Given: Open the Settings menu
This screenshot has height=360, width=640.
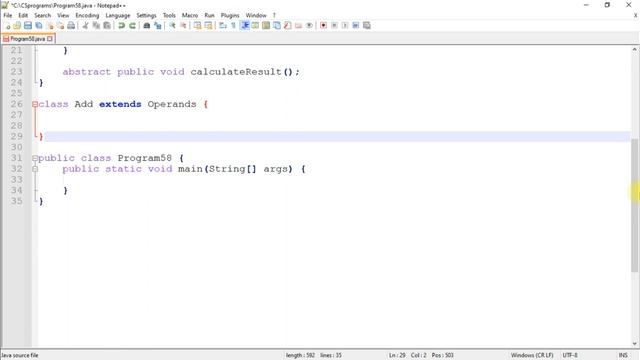Looking at the screenshot, I should pos(146,16).
